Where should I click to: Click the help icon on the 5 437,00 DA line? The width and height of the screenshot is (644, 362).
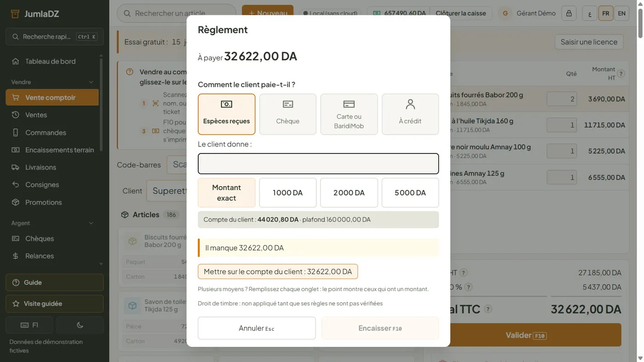(x=468, y=287)
